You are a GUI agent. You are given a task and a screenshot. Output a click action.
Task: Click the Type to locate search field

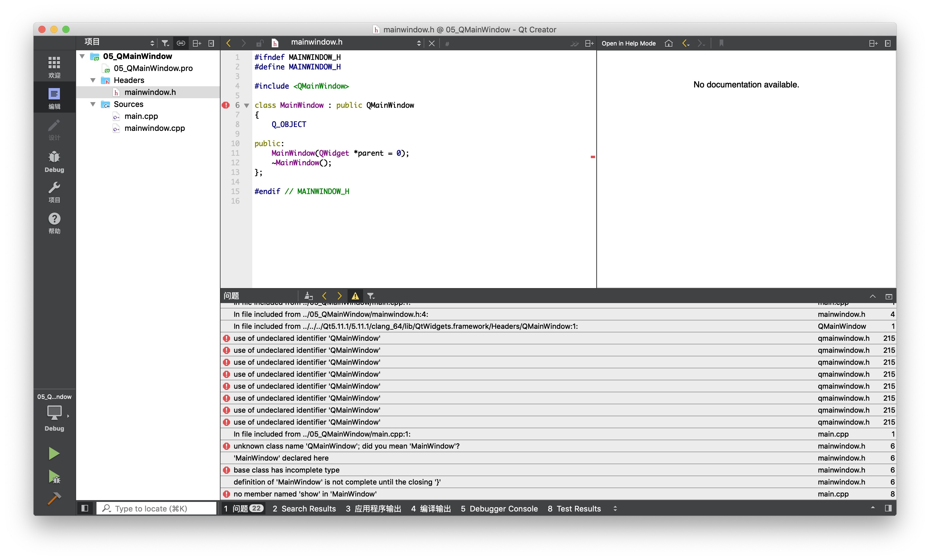pyautogui.click(x=157, y=508)
